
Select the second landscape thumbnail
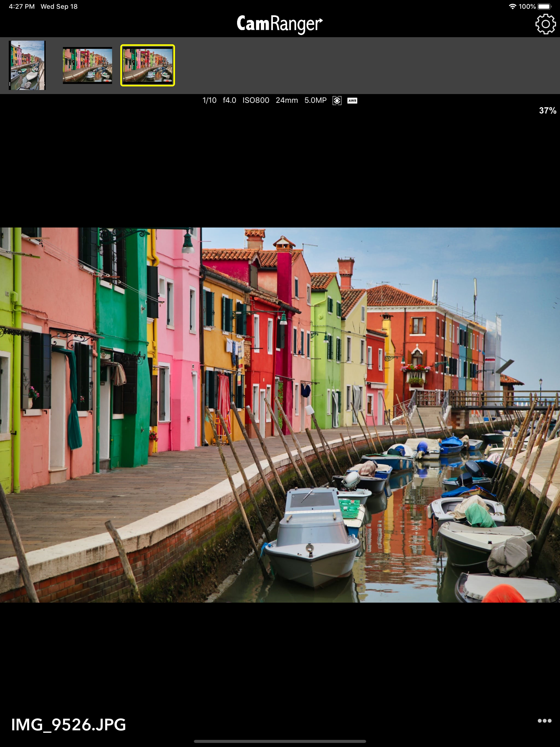coord(87,65)
